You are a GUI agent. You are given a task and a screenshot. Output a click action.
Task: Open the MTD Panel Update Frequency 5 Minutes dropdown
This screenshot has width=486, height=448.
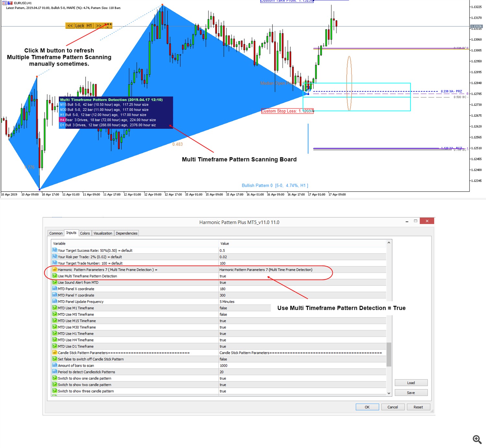click(227, 302)
